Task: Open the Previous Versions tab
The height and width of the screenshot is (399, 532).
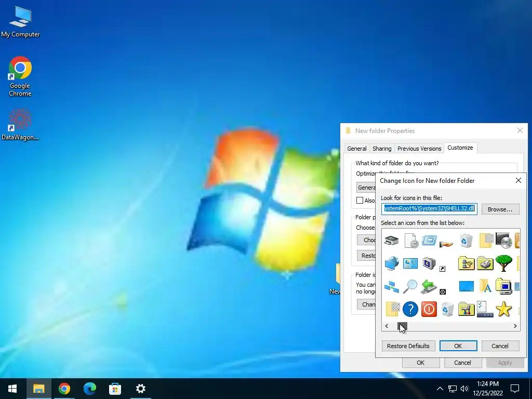Action: (x=419, y=149)
